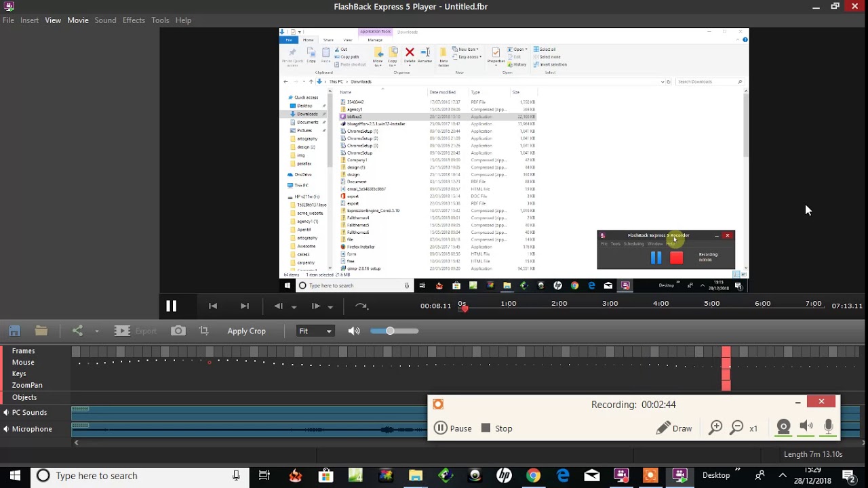The image size is (868, 488).
Task: Click the Share icon in toolbar
Action: pyautogui.click(x=77, y=331)
